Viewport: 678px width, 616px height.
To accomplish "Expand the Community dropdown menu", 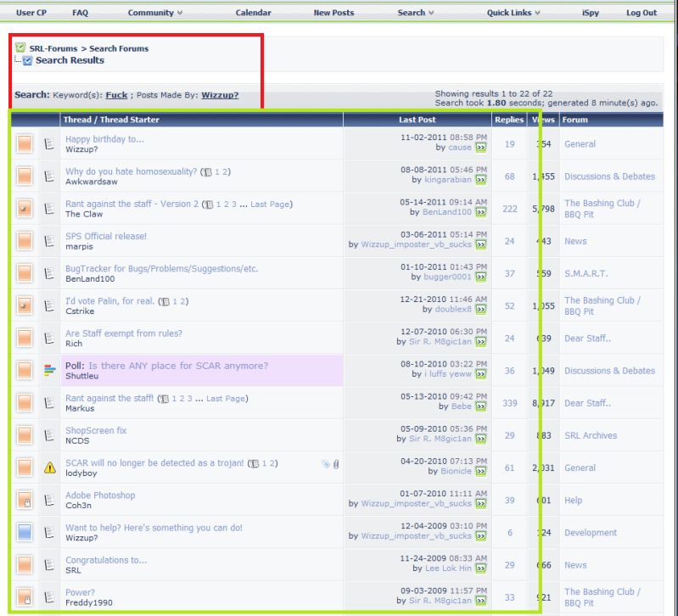I will pos(155,13).
